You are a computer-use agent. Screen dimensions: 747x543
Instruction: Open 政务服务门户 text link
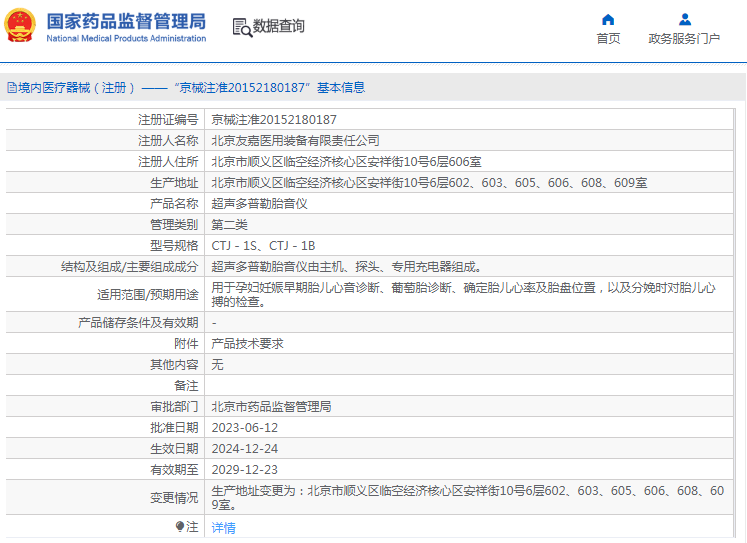(x=684, y=39)
